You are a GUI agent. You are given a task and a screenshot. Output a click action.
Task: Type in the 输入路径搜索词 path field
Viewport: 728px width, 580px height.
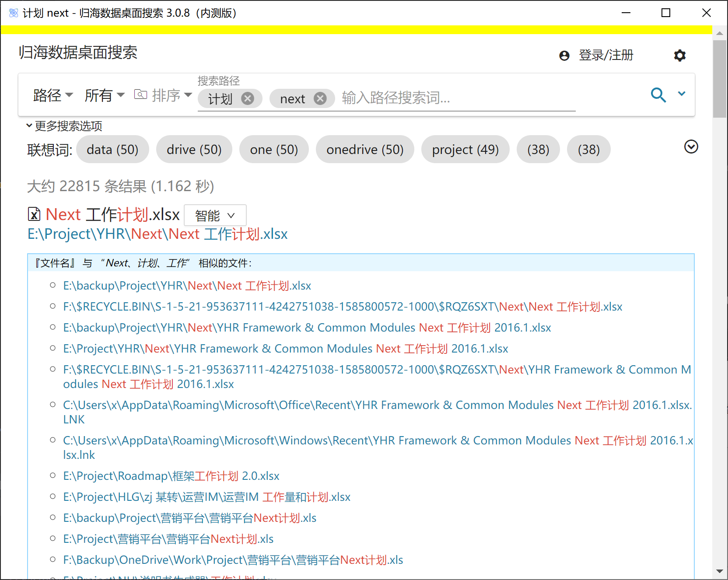(x=455, y=98)
